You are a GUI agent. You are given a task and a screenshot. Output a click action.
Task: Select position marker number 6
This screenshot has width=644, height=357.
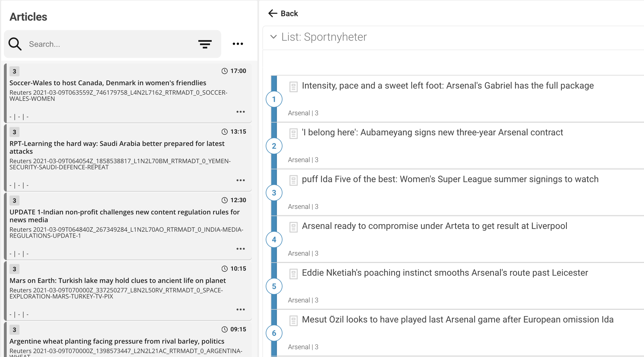point(274,333)
